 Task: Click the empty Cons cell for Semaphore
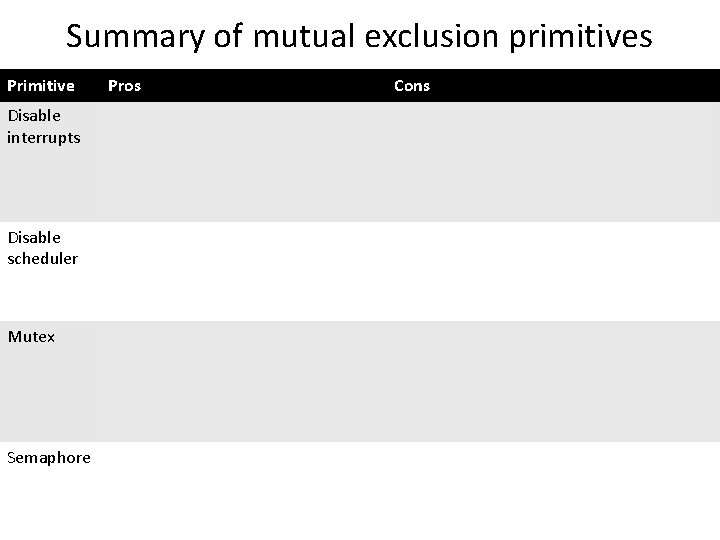pos(550,490)
